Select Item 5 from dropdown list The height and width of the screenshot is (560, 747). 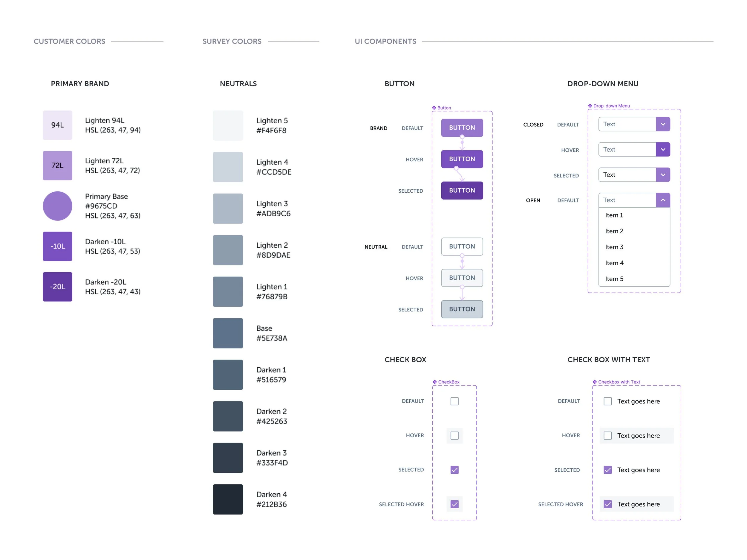pyautogui.click(x=614, y=279)
